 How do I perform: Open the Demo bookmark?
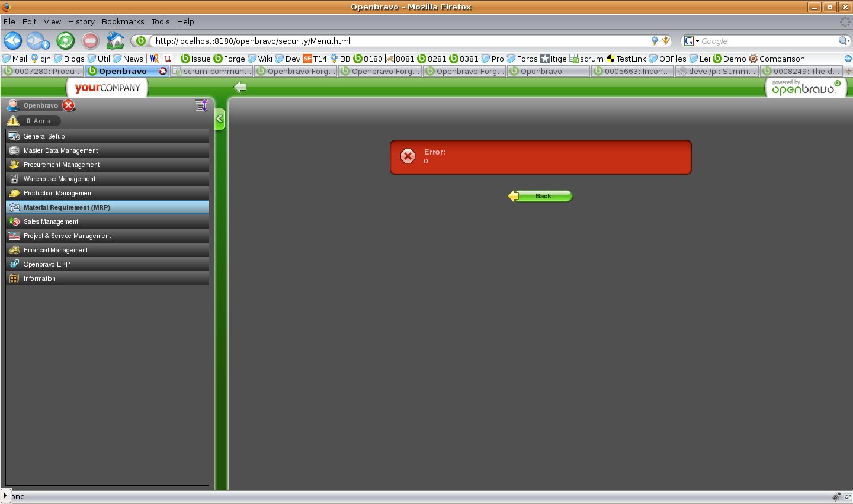(730, 59)
